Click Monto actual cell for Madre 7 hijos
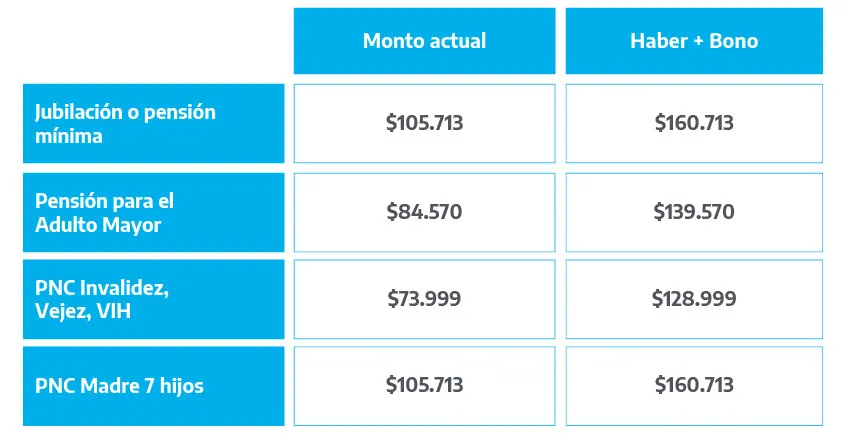Screen dimensions: 849x441 click(424, 385)
